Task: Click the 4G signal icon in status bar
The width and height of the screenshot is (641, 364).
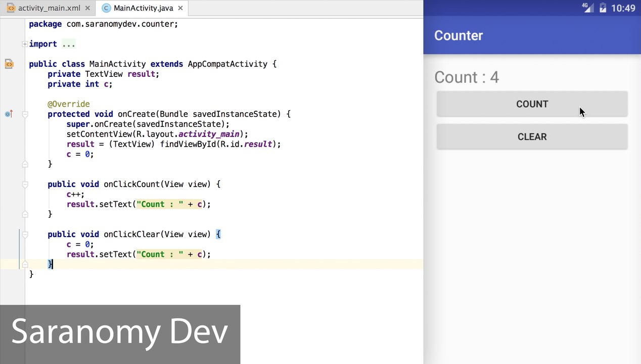Action: (x=587, y=8)
